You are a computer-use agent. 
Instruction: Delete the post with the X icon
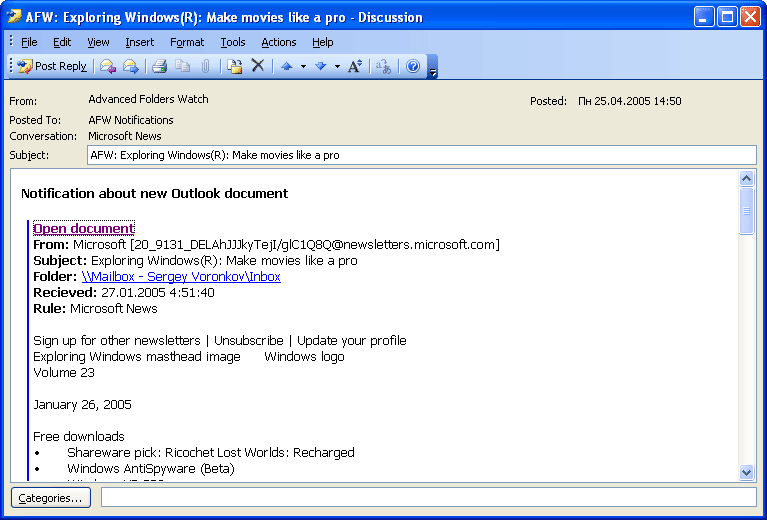pos(258,65)
